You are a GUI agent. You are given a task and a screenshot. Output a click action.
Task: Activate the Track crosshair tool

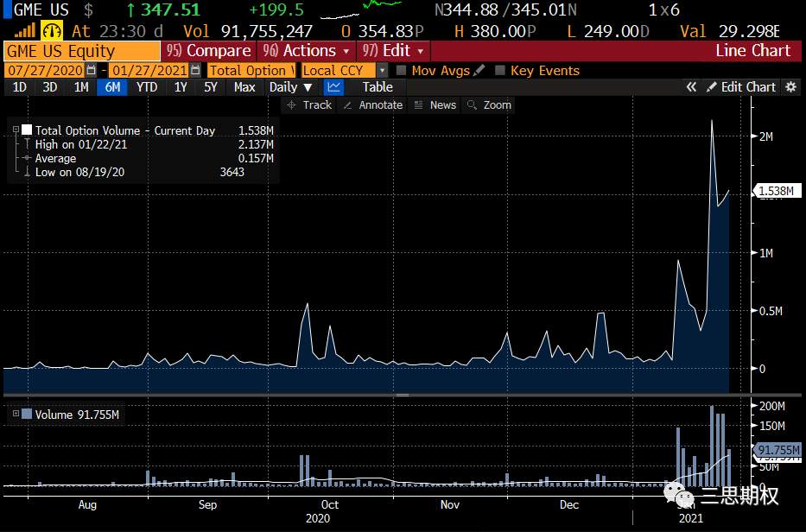coord(309,104)
